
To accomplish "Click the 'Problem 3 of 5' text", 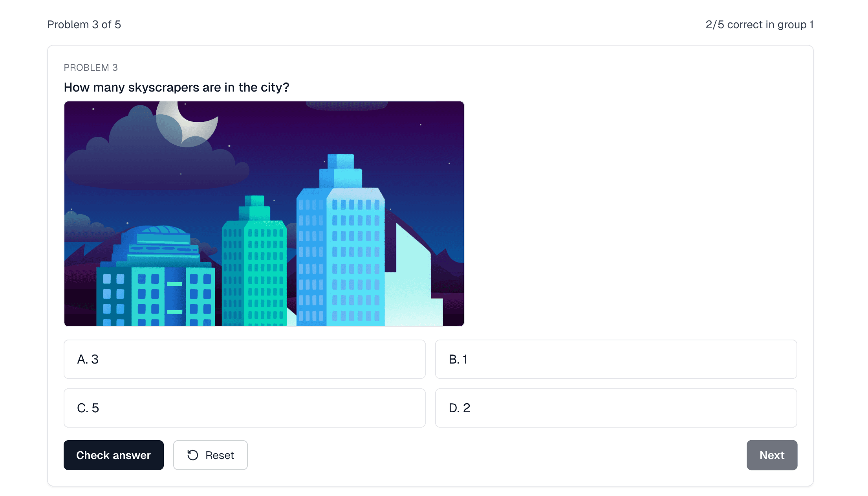I will pyautogui.click(x=84, y=24).
